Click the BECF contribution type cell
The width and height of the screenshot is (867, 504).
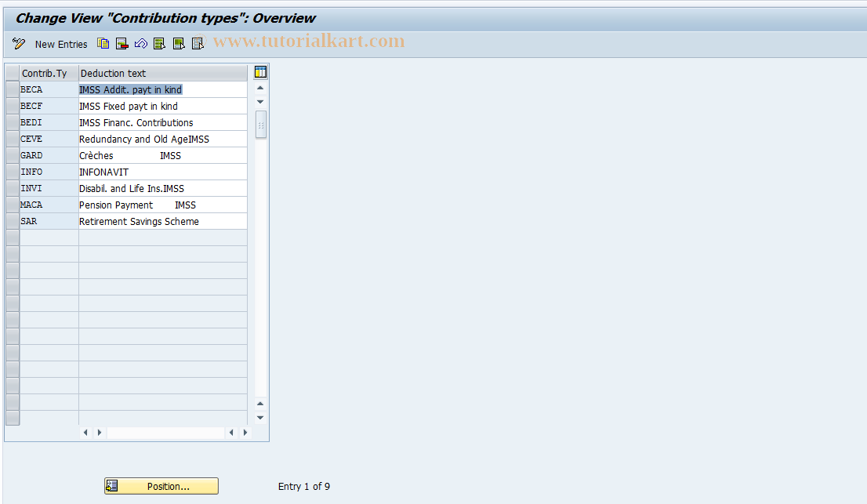[49, 106]
